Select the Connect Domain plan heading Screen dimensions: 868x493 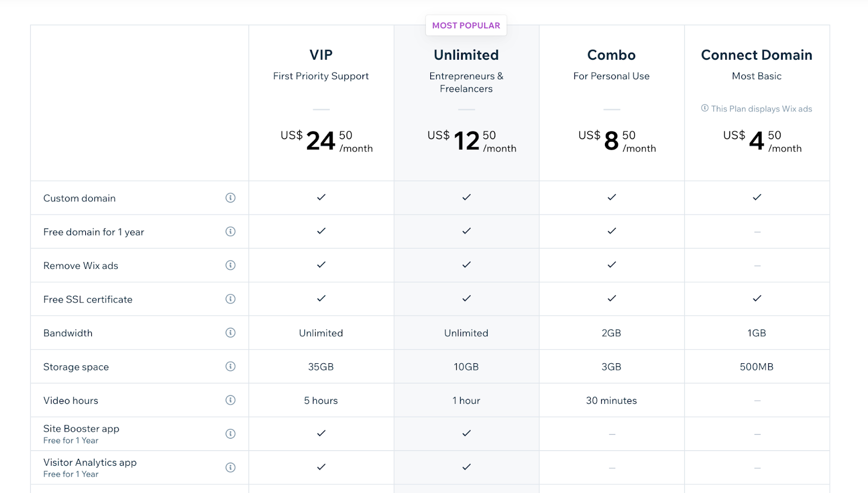click(x=756, y=55)
